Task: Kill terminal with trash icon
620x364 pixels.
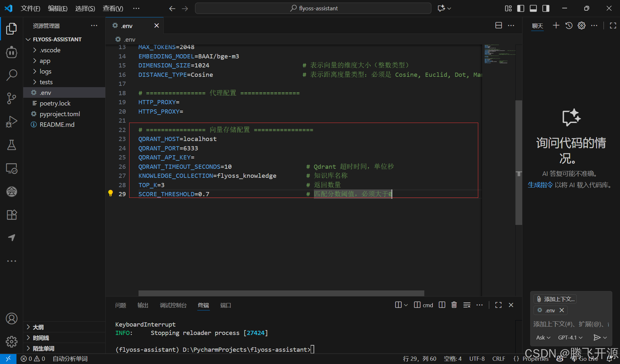Action: click(454, 305)
